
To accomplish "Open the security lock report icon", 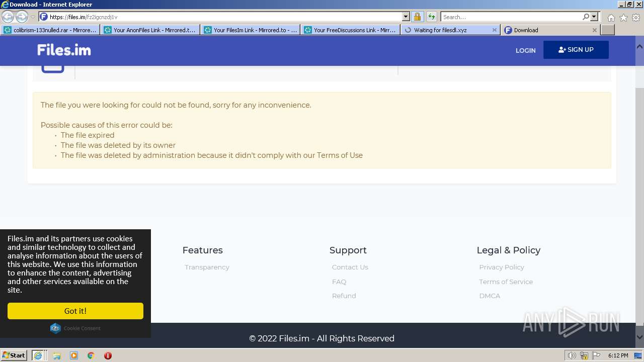I will click(417, 17).
